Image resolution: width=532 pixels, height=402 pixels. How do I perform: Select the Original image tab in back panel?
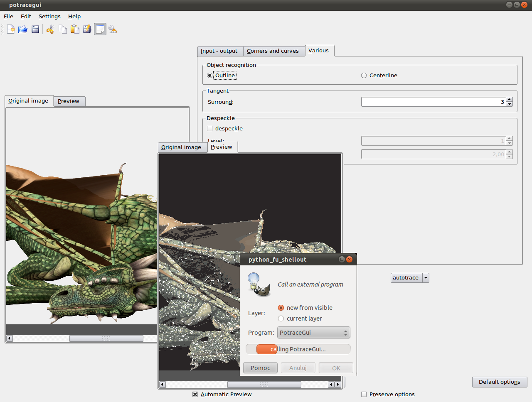pos(29,100)
